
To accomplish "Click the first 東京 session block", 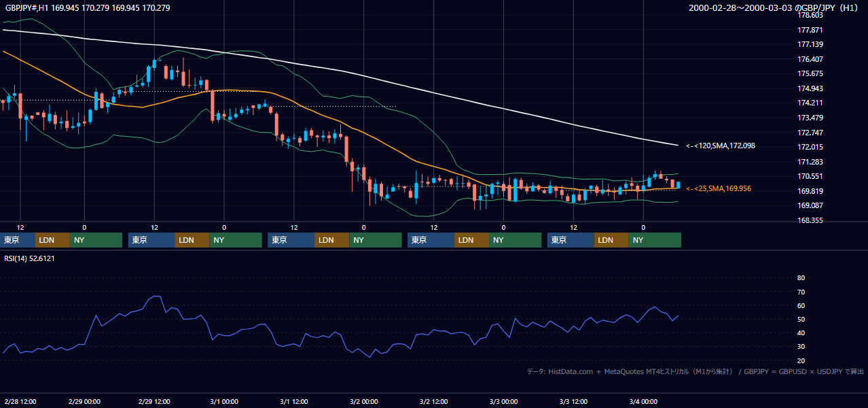I will tap(18, 240).
